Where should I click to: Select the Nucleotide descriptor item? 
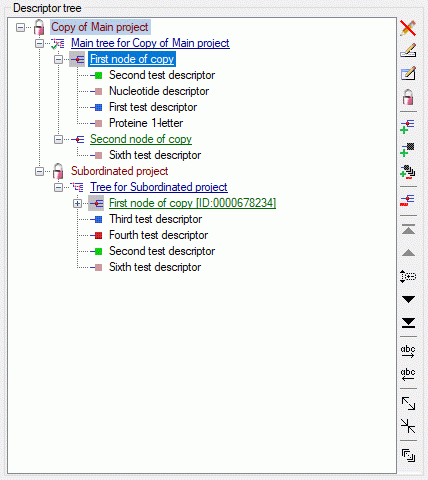(159, 91)
